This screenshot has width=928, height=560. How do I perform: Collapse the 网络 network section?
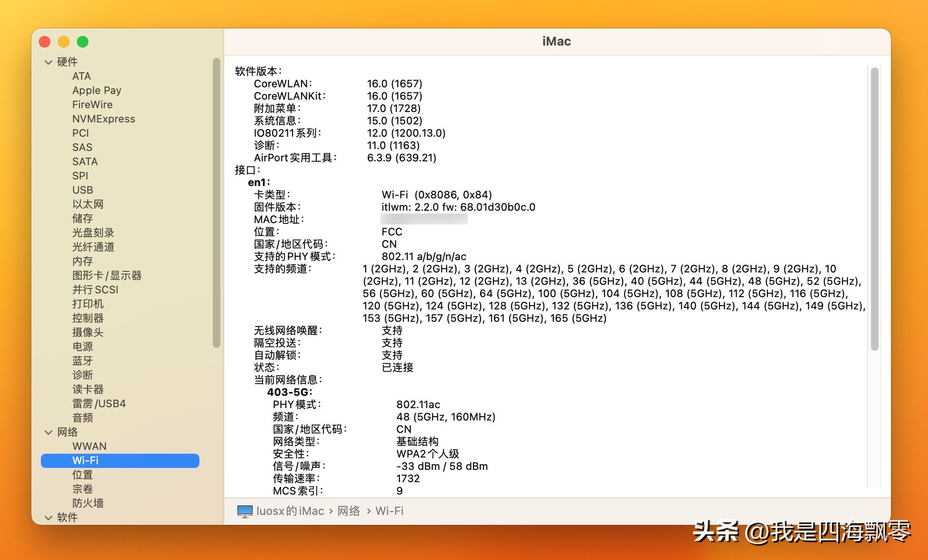(48, 432)
